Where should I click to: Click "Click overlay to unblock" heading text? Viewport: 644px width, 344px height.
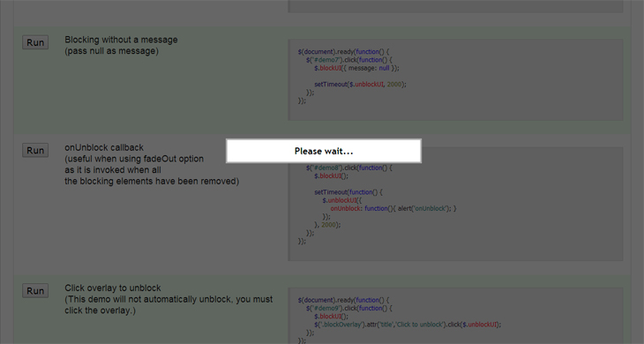[x=113, y=288]
